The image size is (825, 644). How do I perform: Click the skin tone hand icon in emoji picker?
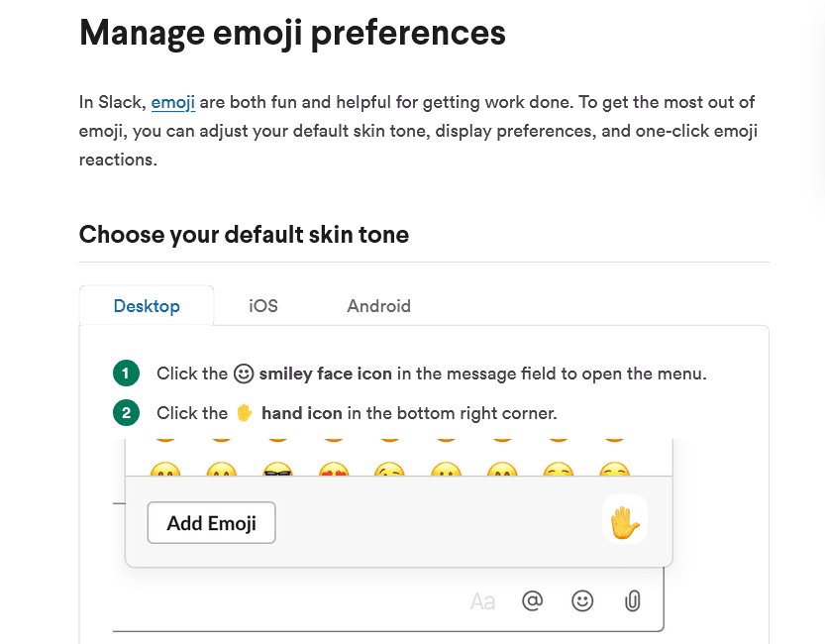[x=624, y=521]
